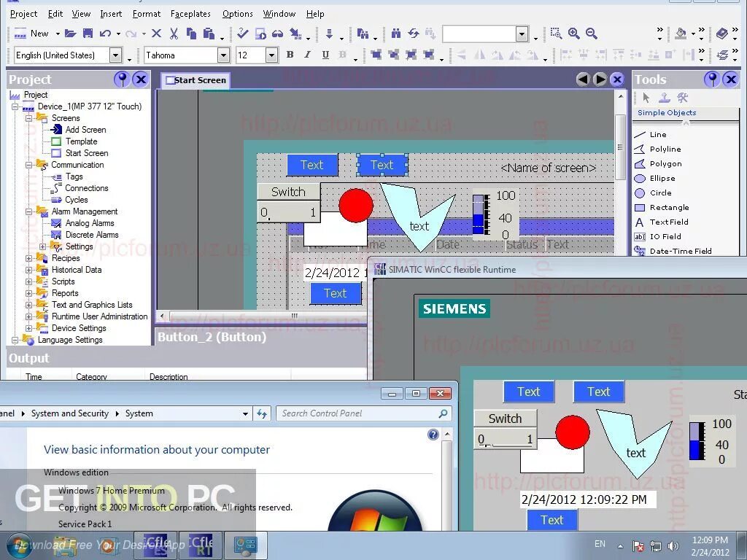This screenshot has height=560, width=747.
Task: Open the New button dropdown arrow
Action: [x=58, y=34]
